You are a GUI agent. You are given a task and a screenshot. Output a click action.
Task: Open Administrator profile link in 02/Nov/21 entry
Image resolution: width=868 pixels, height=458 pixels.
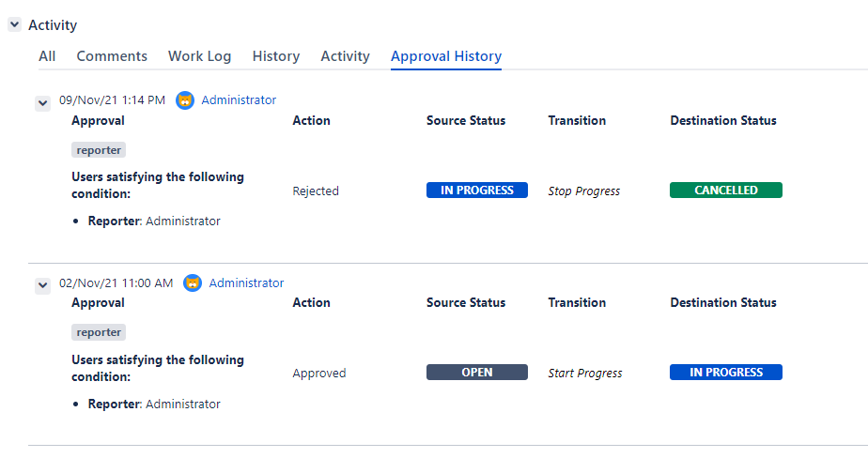[x=246, y=283]
